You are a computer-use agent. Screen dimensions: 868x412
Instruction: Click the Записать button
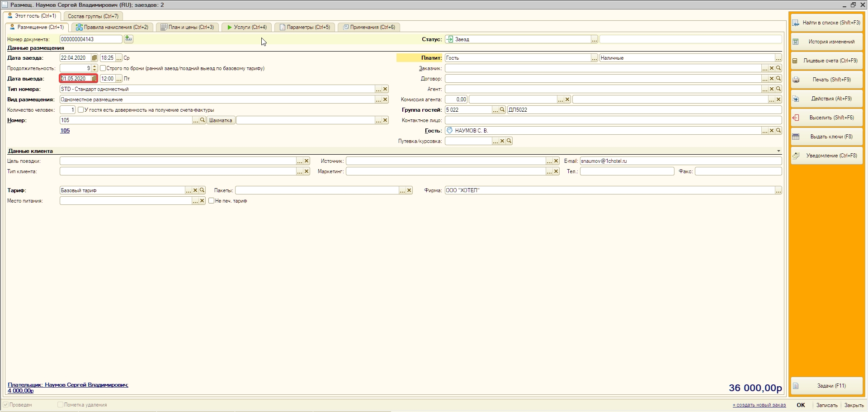[827, 405]
